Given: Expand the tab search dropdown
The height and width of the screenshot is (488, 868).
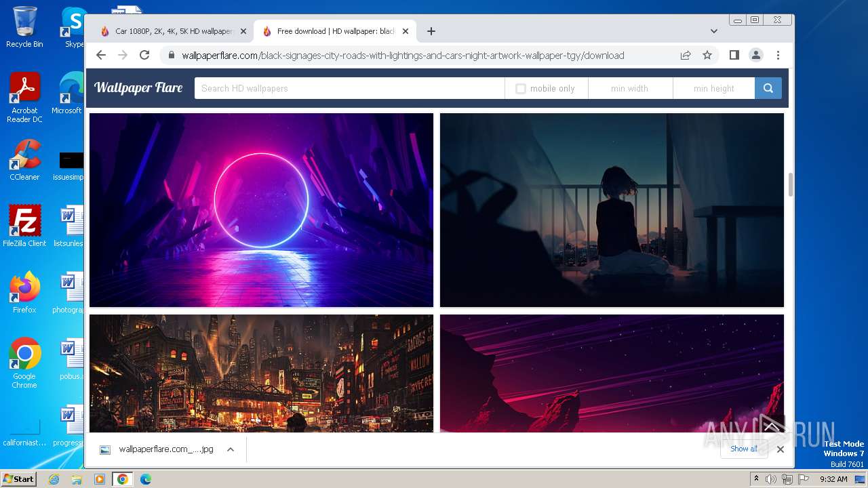Looking at the screenshot, I should coord(713,31).
